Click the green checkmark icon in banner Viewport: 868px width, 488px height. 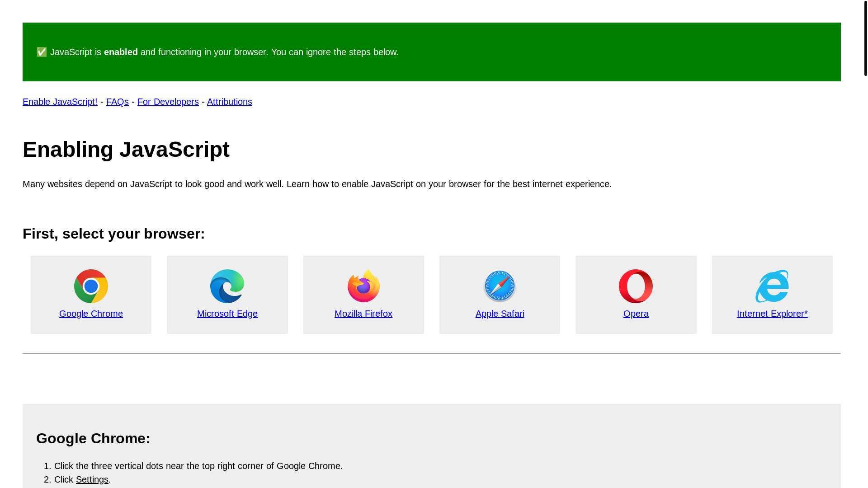coord(42,52)
